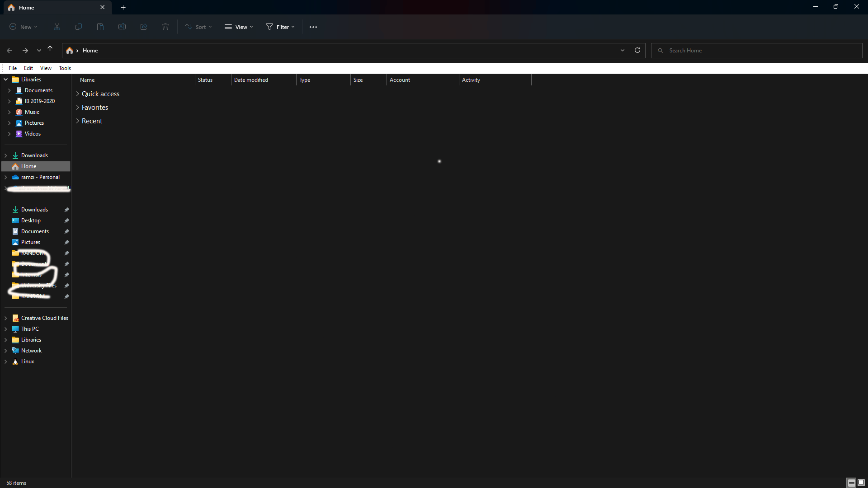This screenshot has width=868, height=488.
Task: Open the View menu in menu bar
Action: [x=46, y=68]
